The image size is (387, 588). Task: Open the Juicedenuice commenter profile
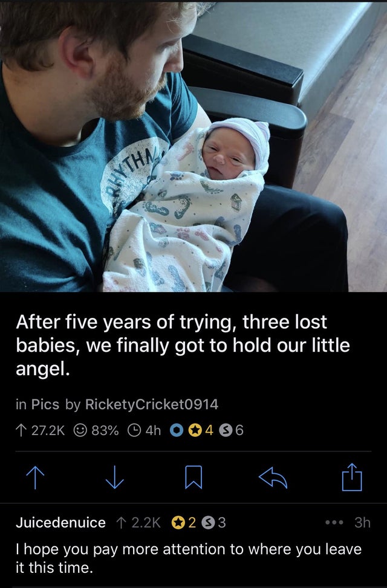61,522
